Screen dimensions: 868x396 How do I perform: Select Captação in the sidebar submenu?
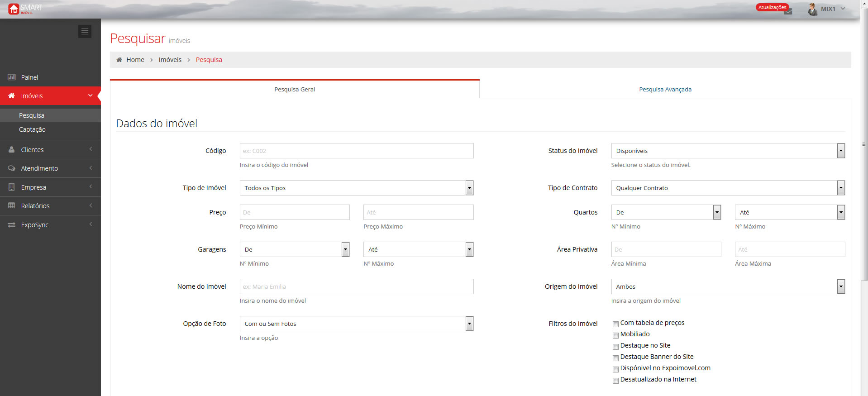point(32,129)
